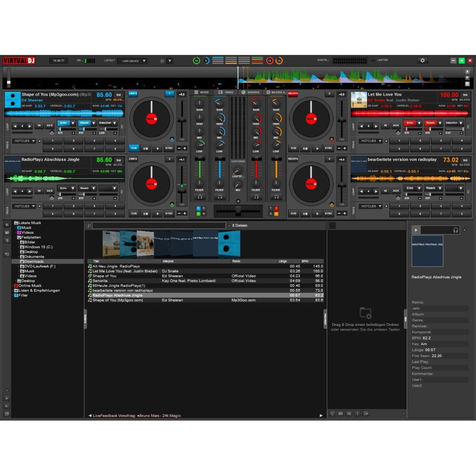Click the waveform display icon in the top bar

162,61
